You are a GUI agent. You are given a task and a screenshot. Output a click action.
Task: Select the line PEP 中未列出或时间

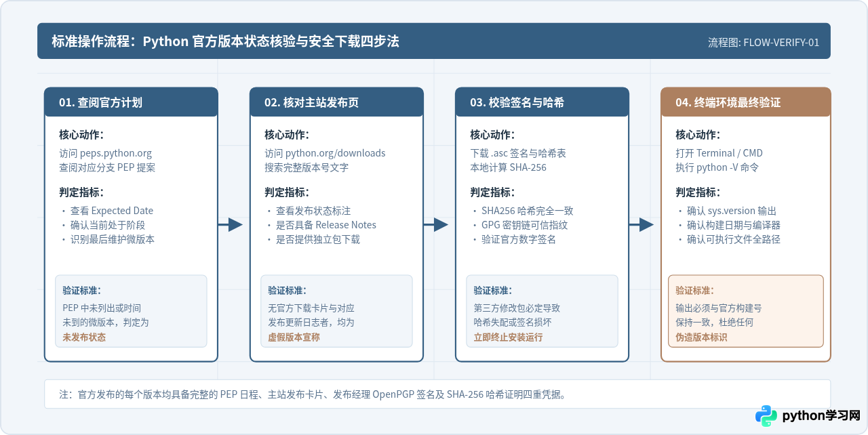[x=102, y=308]
